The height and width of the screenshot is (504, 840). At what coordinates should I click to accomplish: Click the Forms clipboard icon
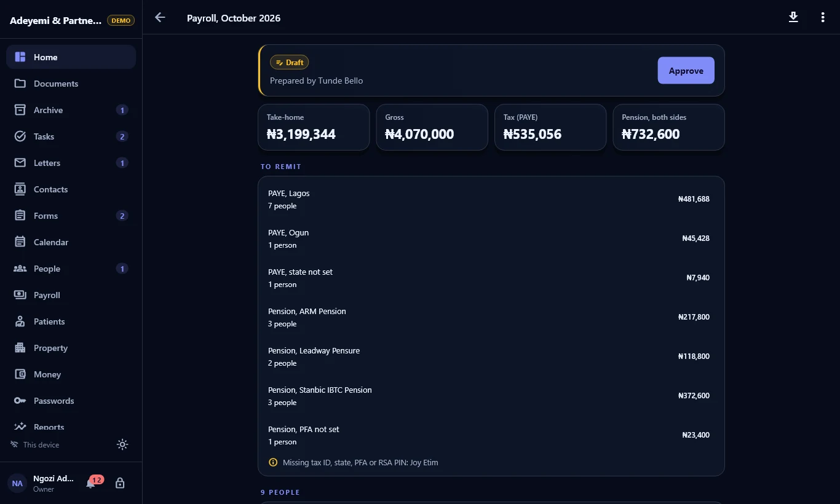[20, 216]
